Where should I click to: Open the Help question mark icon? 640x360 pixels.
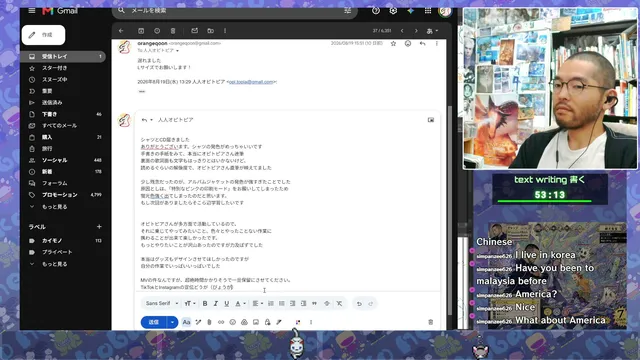[376, 11]
